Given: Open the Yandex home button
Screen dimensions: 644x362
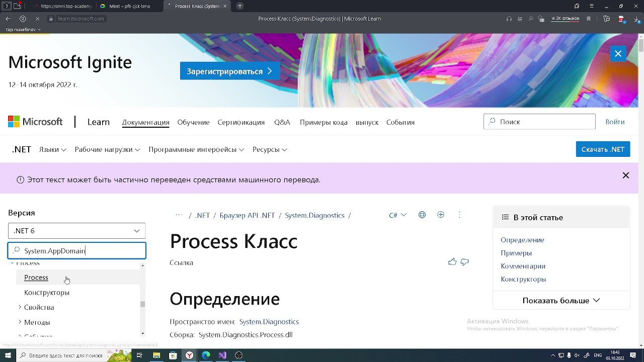Looking at the screenshot, I should click(23, 19).
